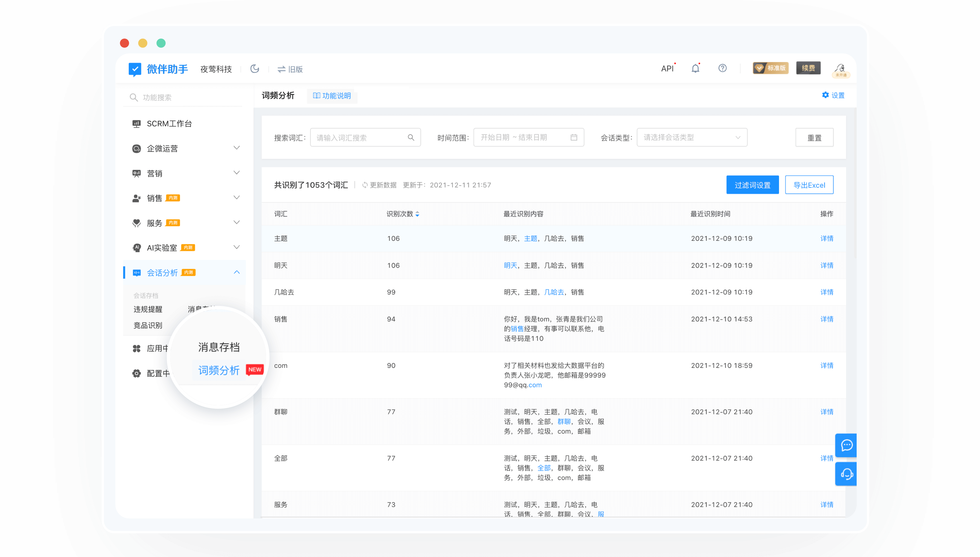Select 违规提醒 submenu item
980x557 pixels.
pyautogui.click(x=148, y=309)
